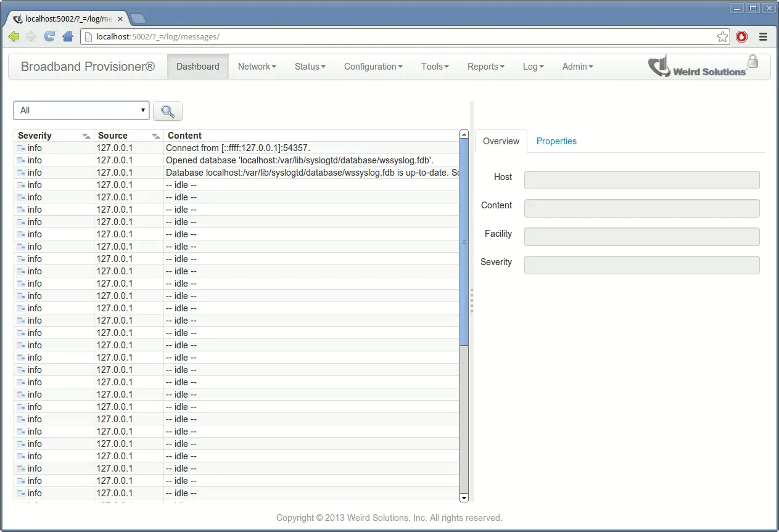
Task: Click the browser refresh icon
Action: point(49,36)
